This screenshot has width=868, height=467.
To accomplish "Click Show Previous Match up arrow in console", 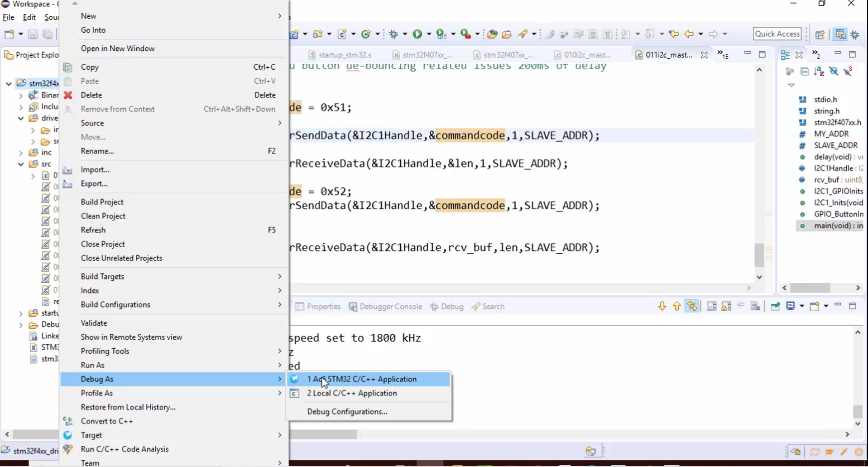I will pos(676,307).
